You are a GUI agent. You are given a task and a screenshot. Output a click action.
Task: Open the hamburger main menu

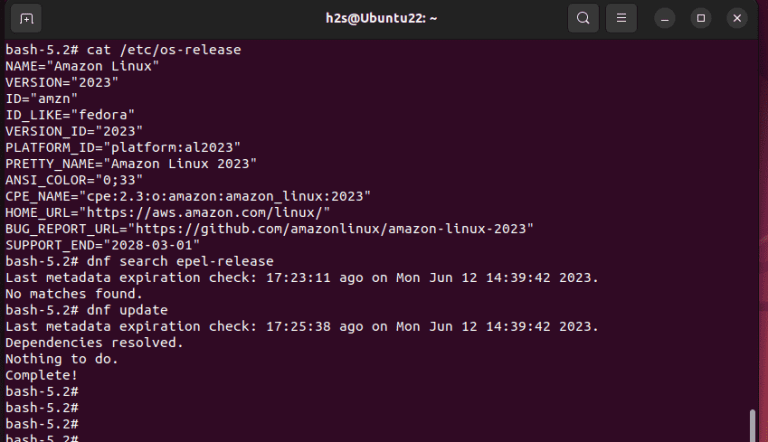[x=621, y=18]
